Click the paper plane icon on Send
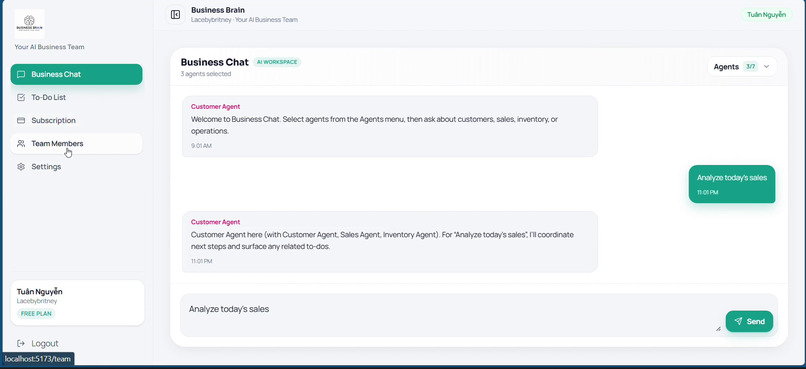The image size is (806, 369). click(x=738, y=321)
